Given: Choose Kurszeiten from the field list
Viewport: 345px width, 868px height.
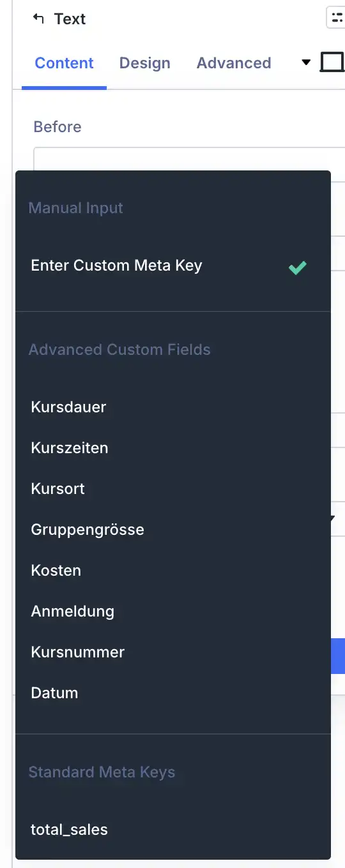Looking at the screenshot, I should [173, 448].
